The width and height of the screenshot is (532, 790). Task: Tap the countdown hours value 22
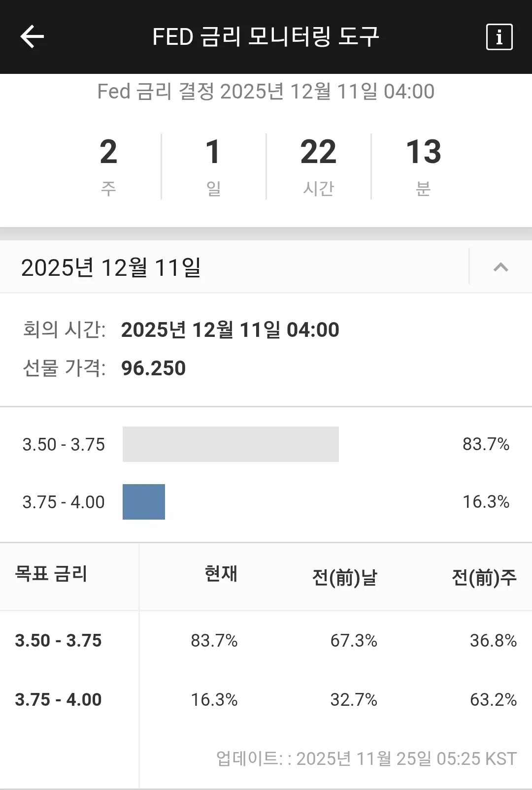coord(318,152)
